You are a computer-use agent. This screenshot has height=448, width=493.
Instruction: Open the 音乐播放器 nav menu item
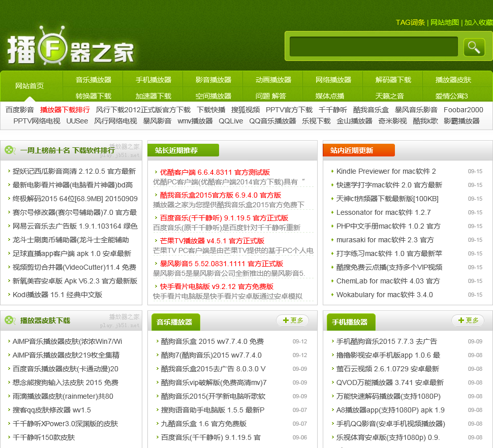pos(94,80)
